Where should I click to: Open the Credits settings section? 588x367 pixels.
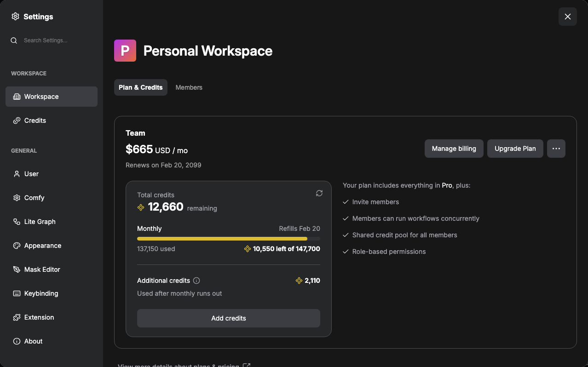52,120
